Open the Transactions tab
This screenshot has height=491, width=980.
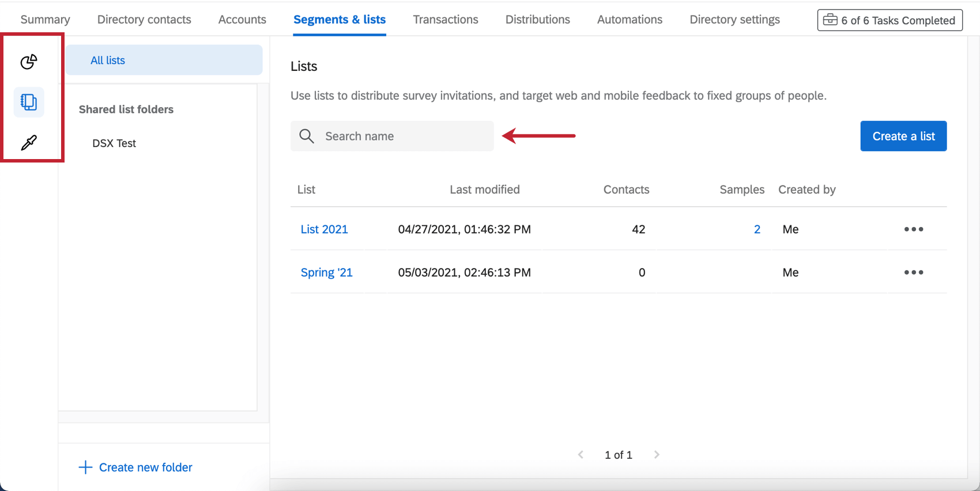(x=445, y=20)
